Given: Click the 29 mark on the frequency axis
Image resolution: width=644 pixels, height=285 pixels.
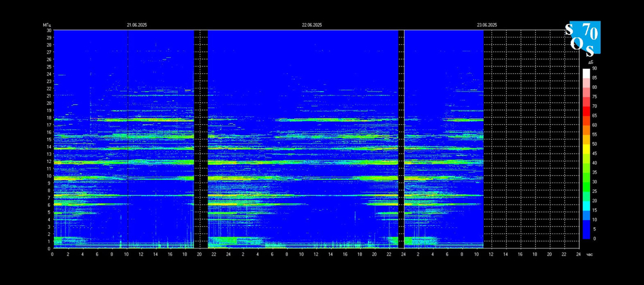Looking at the screenshot, I should tap(49, 37).
